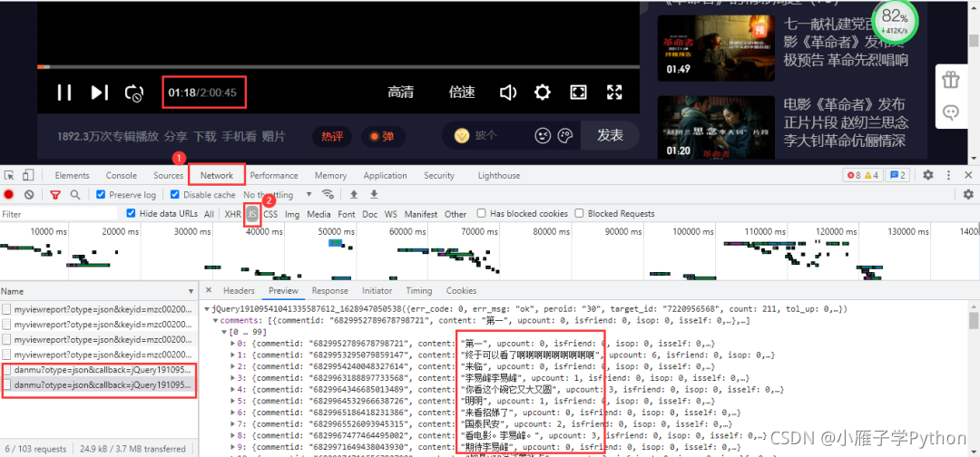
Task: Switch to the Application tab
Action: pos(385,175)
